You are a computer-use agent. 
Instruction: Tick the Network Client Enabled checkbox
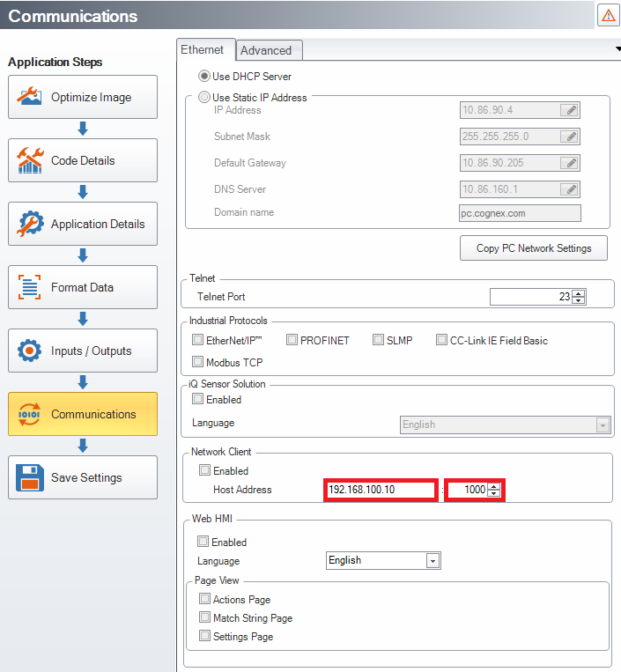204,470
